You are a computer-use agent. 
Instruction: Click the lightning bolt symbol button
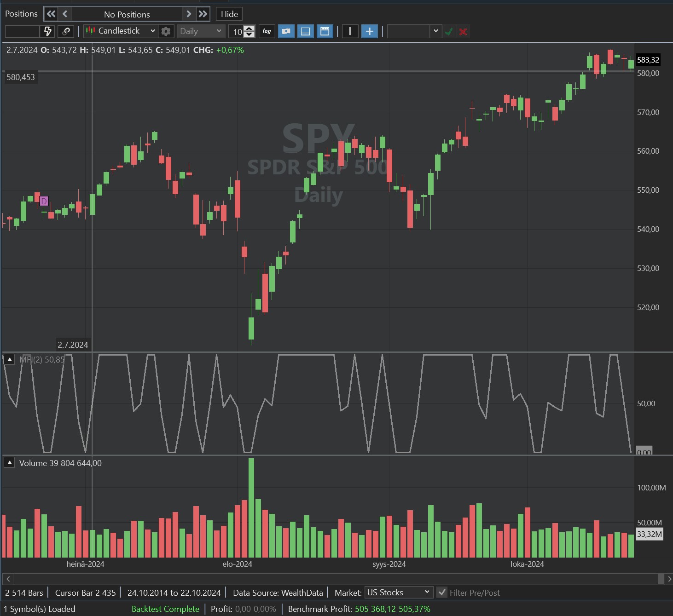(47, 31)
